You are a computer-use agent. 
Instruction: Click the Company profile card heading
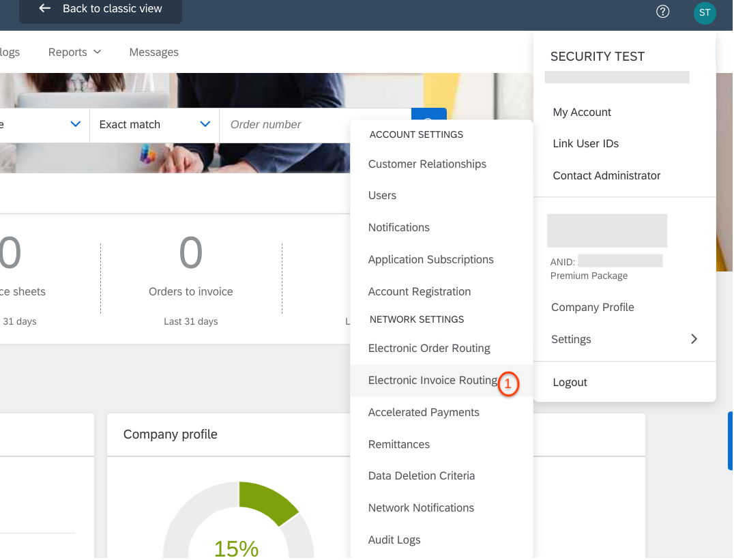[170, 434]
